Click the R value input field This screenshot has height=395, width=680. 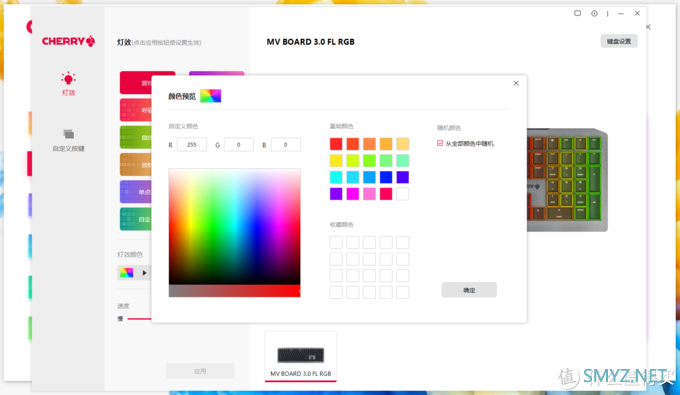coord(192,145)
